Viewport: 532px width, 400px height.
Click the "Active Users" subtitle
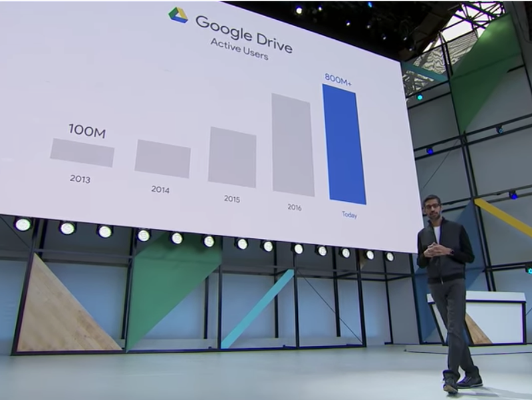point(239,49)
